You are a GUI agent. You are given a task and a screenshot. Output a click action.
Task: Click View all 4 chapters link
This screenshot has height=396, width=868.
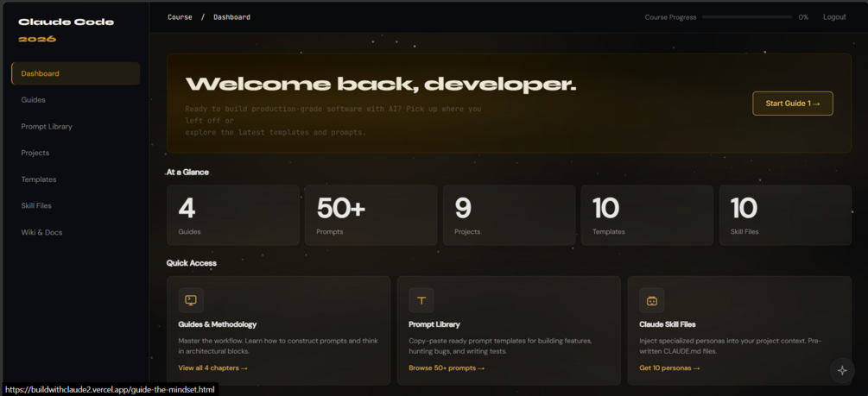(212, 368)
